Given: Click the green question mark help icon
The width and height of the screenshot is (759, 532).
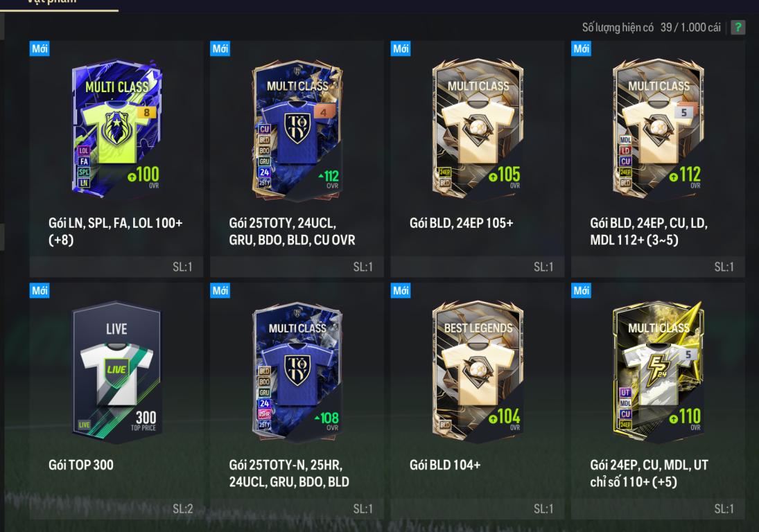Looking at the screenshot, I should (x=738, y=27).
